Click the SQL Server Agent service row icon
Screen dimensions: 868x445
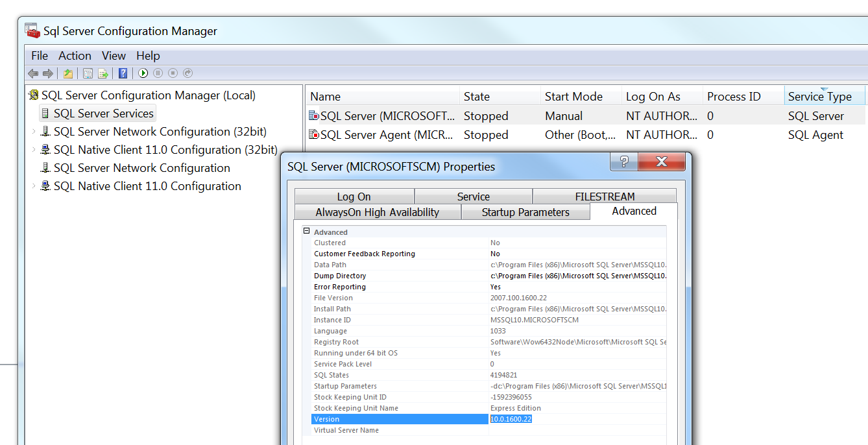[314, 135]
